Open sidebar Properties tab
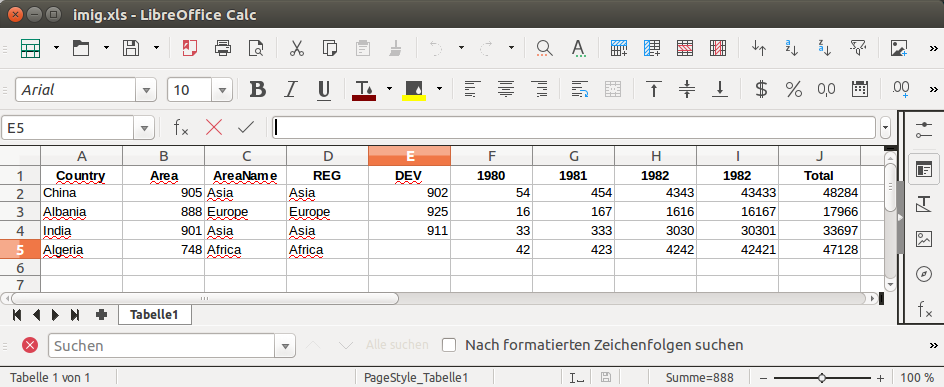 [924, 170]
